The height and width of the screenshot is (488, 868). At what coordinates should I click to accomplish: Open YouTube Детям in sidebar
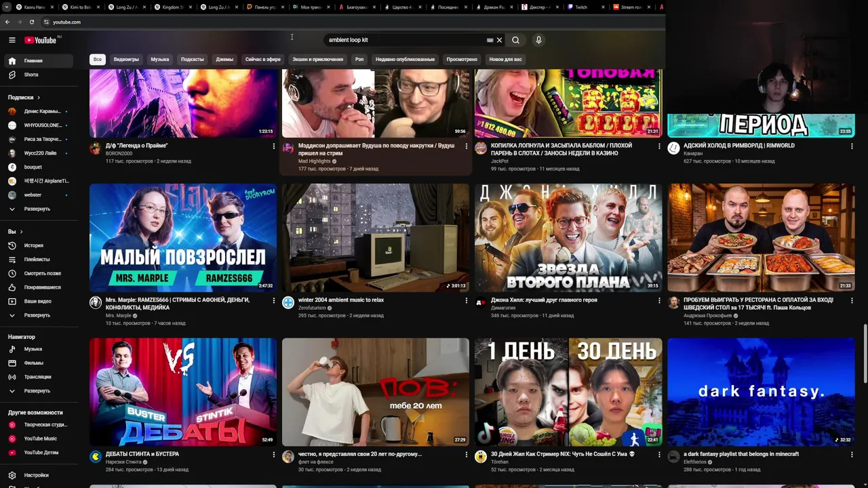(39, 452)
